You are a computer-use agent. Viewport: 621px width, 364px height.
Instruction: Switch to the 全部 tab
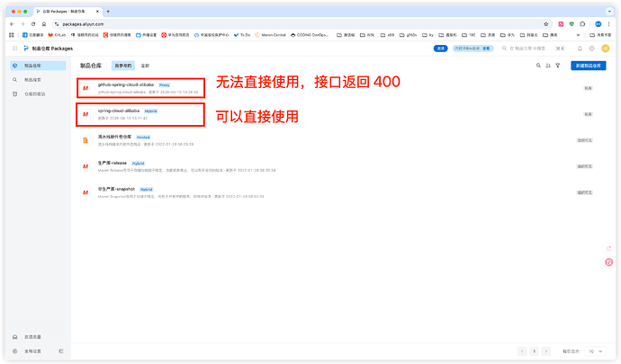(x=145, y=66)
